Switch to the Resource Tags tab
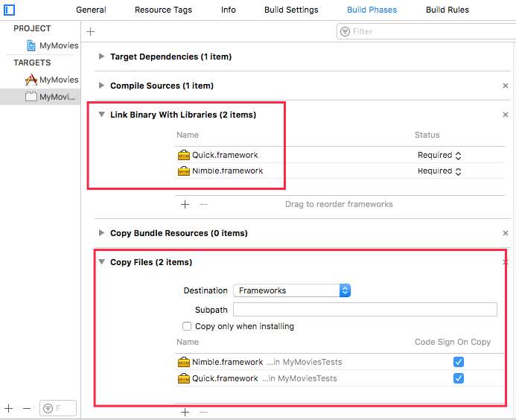 163,10
